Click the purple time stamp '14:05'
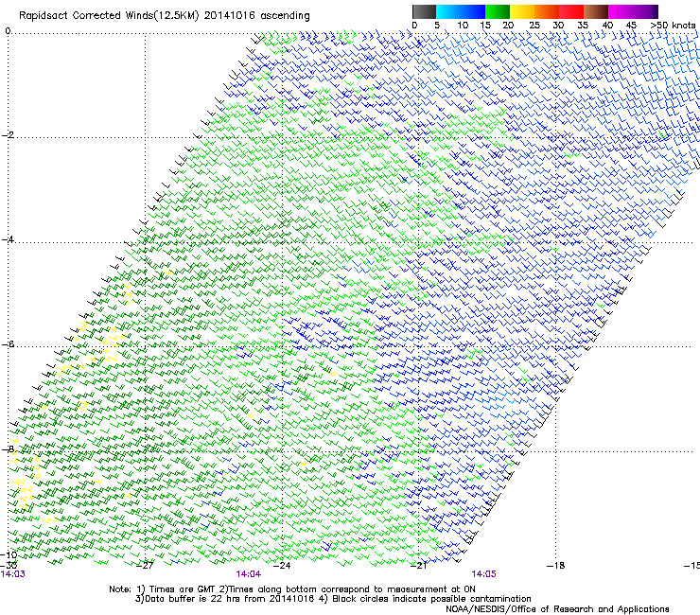 pos(483,574)
